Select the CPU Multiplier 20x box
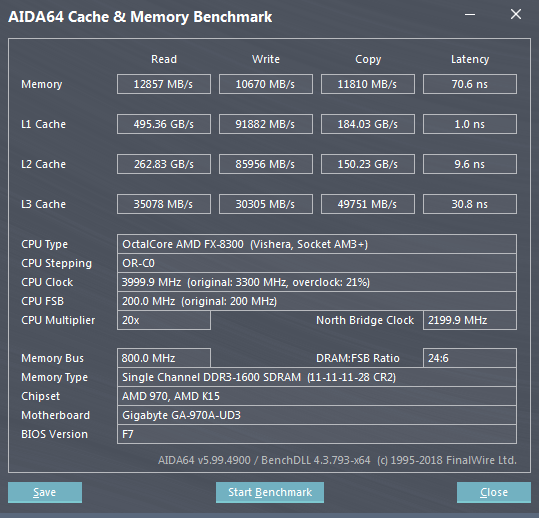The height and width of the screenshot is (518, 539). 164,320
